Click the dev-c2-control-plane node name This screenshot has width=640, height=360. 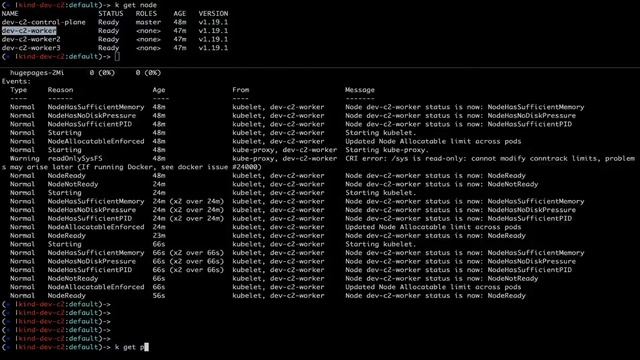point(44,22)
